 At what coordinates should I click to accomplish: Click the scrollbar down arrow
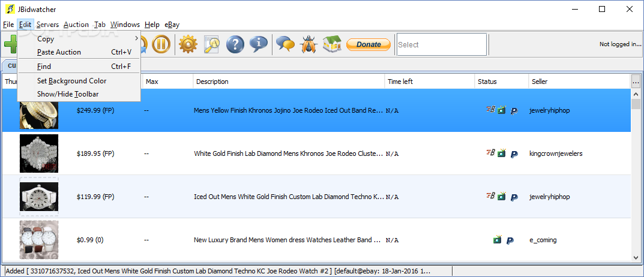(x=636, y=257)
